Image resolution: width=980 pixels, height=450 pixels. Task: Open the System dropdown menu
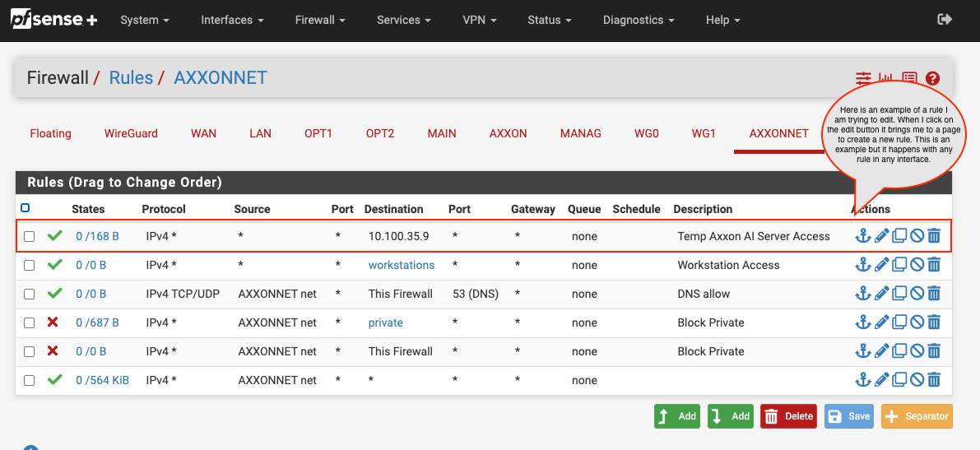145,20
